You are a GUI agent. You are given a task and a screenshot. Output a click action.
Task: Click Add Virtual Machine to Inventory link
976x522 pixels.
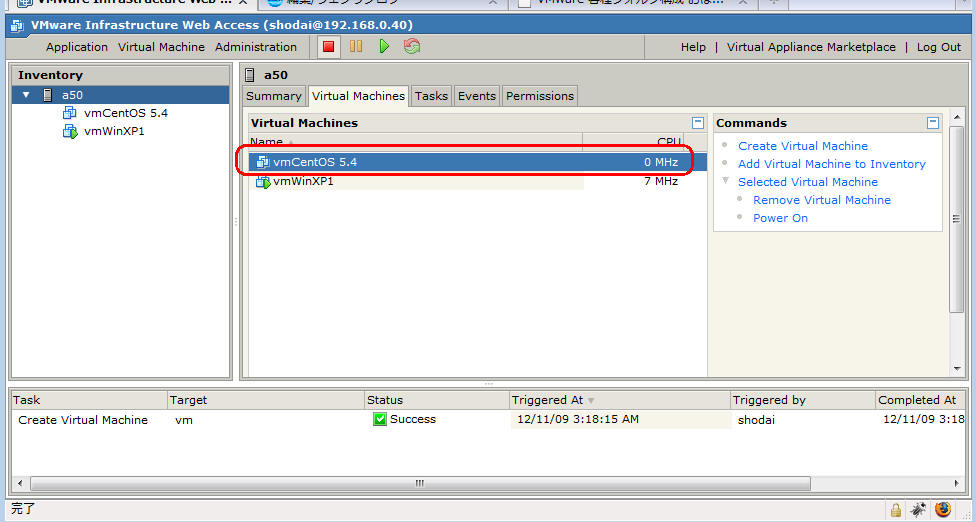[831, 164]
